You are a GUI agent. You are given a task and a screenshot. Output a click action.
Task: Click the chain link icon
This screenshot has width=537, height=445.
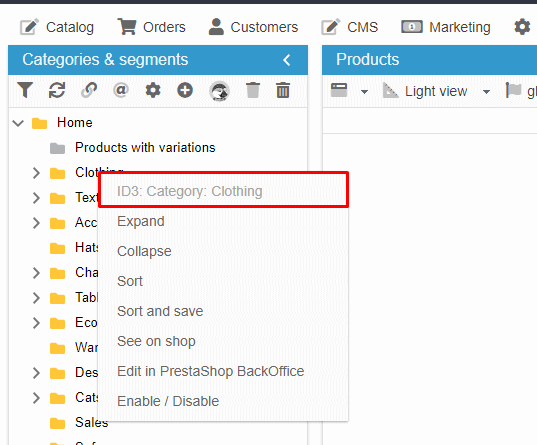click(x=89, y=90)
